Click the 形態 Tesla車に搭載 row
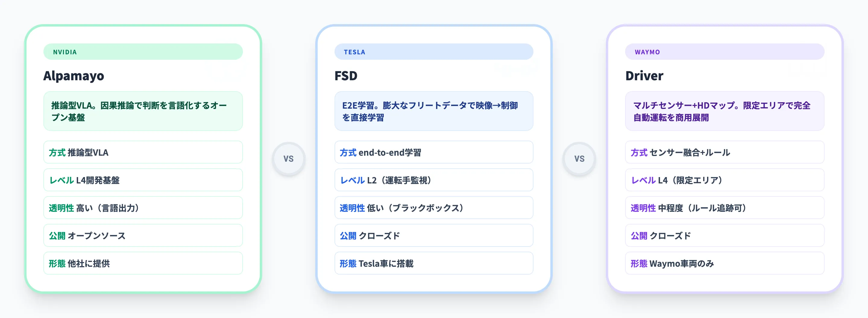This screenshot has width=868, height=318. pyautogui.click(x=434, y=263)
